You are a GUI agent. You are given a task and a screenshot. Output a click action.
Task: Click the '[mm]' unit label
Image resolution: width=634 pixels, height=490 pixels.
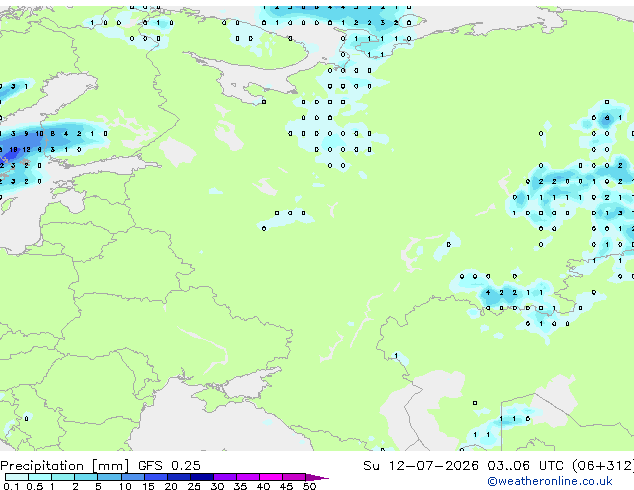click(110, 466)
